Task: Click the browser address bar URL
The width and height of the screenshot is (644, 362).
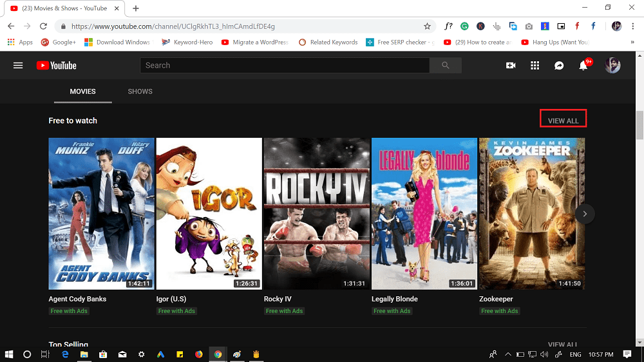Action: coord(173,26)
